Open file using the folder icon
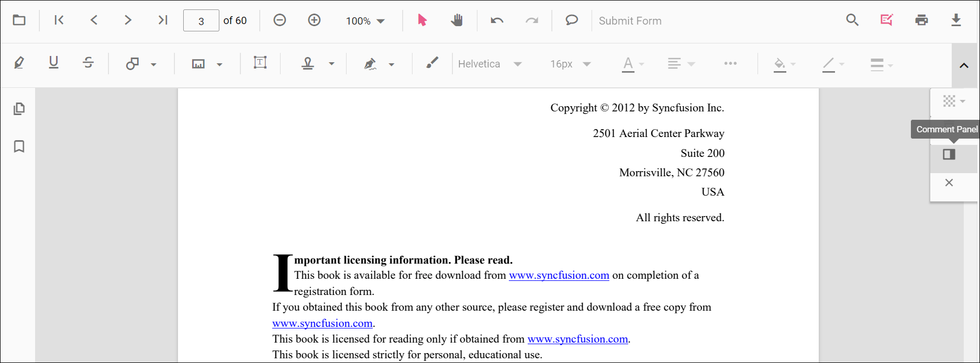 coord(19,20)
